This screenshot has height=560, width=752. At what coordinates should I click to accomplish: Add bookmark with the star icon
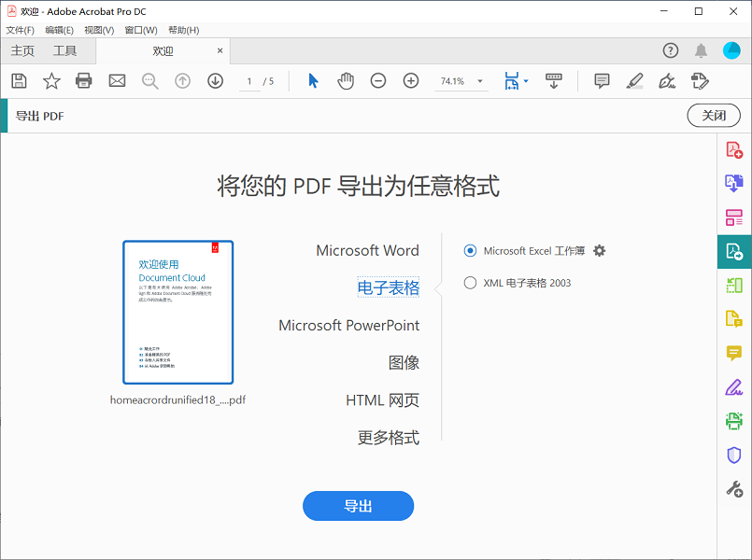coord(51,81)
